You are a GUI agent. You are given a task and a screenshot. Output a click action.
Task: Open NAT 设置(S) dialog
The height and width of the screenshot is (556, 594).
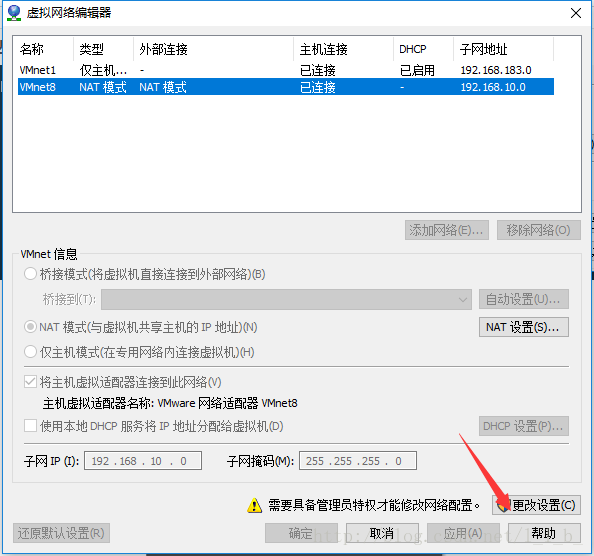pos(524,327)
